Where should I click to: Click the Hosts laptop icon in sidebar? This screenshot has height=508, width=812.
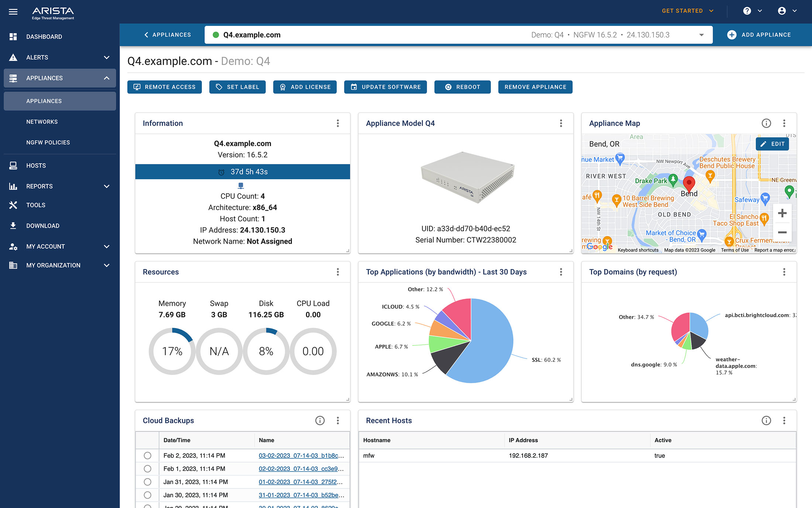(x=13, y=166)
